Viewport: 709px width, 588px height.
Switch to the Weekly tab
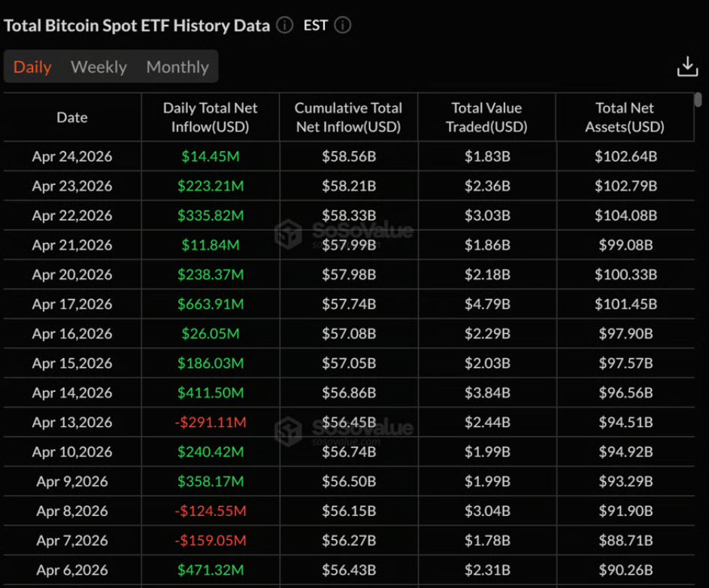(98, 67)
